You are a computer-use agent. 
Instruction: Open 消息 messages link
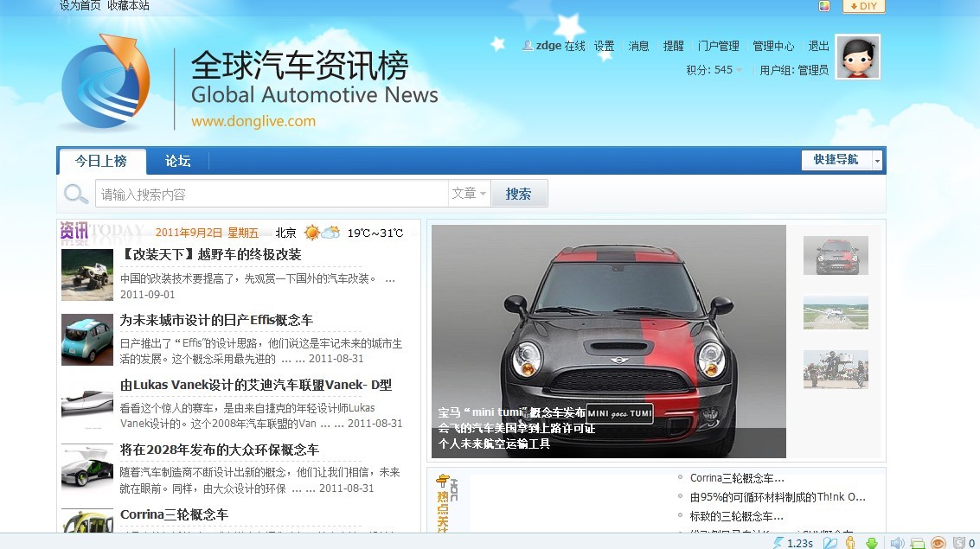pos(638,46)
